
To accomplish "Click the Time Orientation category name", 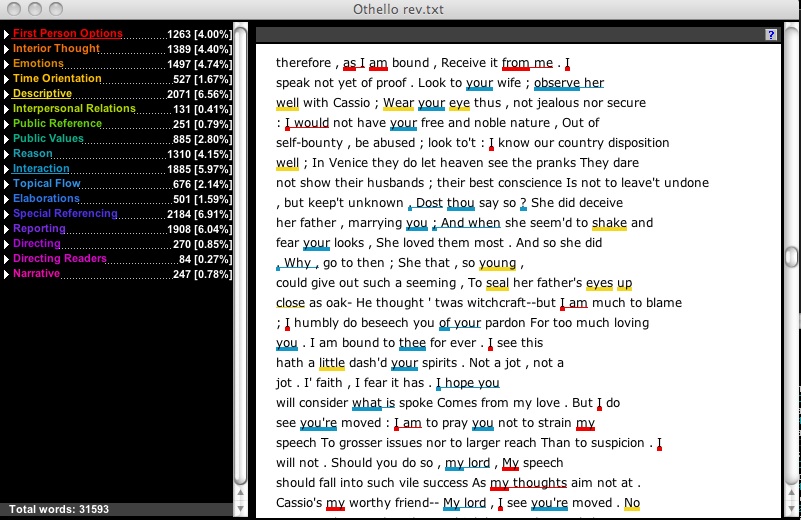I will pos(57,79).
